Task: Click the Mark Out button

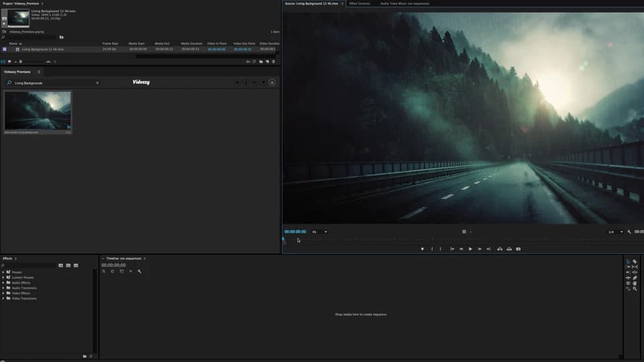Action: tap(441, 249)
